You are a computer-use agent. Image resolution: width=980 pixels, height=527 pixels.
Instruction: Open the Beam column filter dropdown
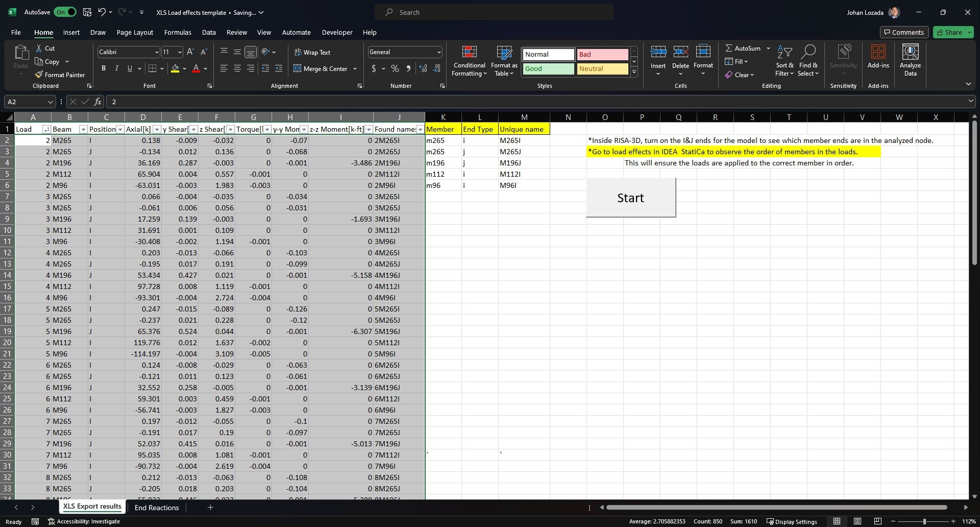pos(83,129)
